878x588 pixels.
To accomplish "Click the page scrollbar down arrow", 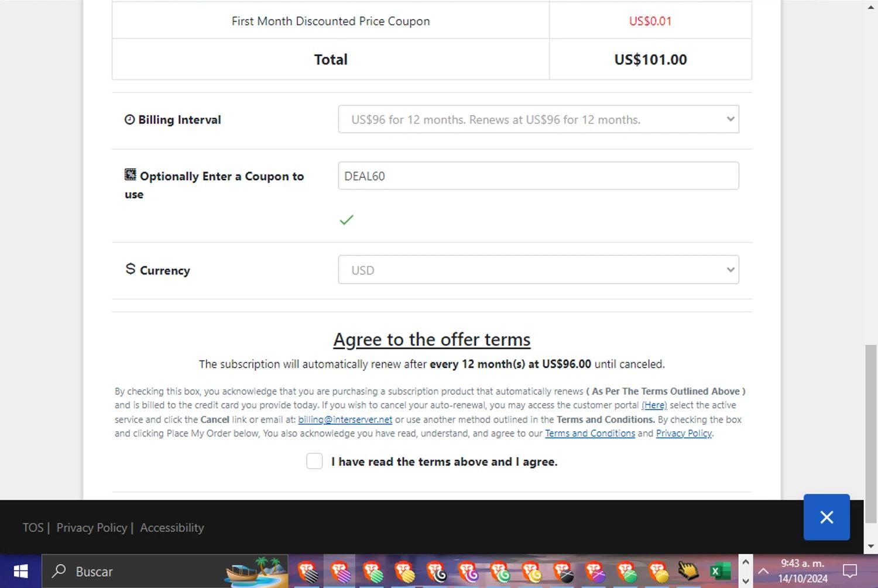I will coord(871,546).
